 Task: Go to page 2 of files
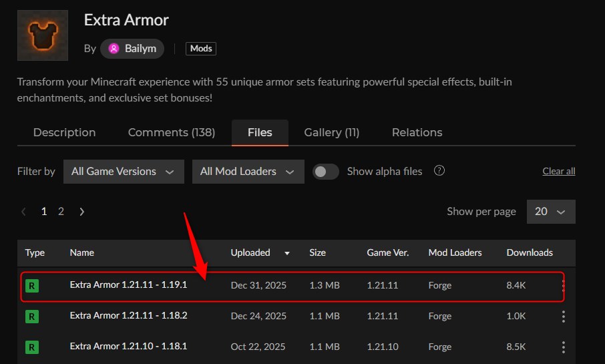coord(61,212)
